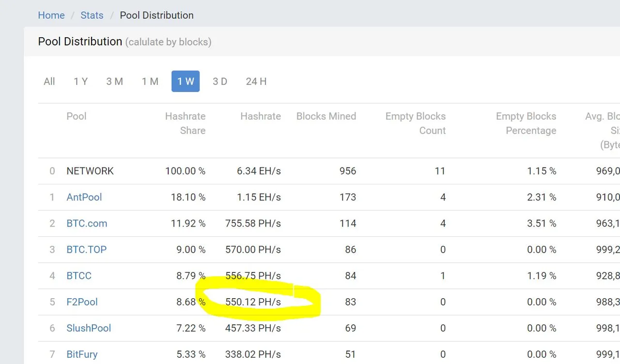Open SlushPool pool link

[89, 328]
